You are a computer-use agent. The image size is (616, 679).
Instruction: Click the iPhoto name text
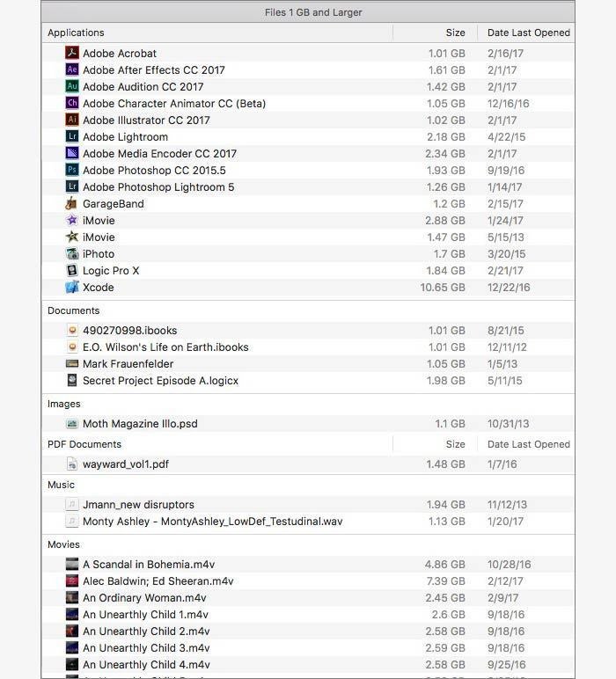pyautogui.click(x=99, y=254)
